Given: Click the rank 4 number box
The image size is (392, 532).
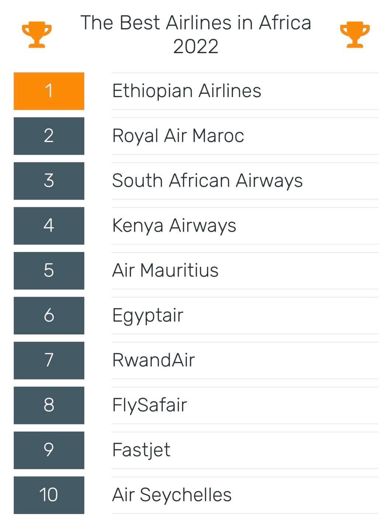Looking at the screenshot, I should point(49,225).
